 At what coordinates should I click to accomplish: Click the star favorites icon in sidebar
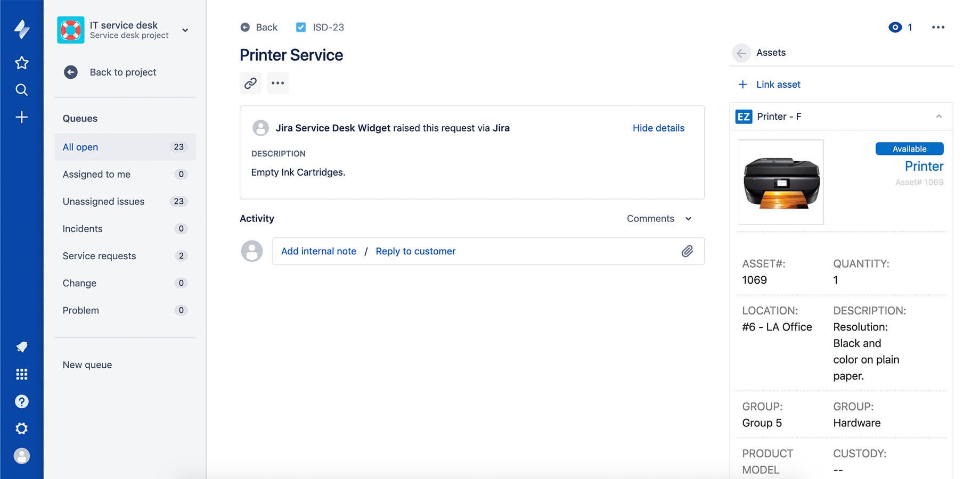[21, 63]
